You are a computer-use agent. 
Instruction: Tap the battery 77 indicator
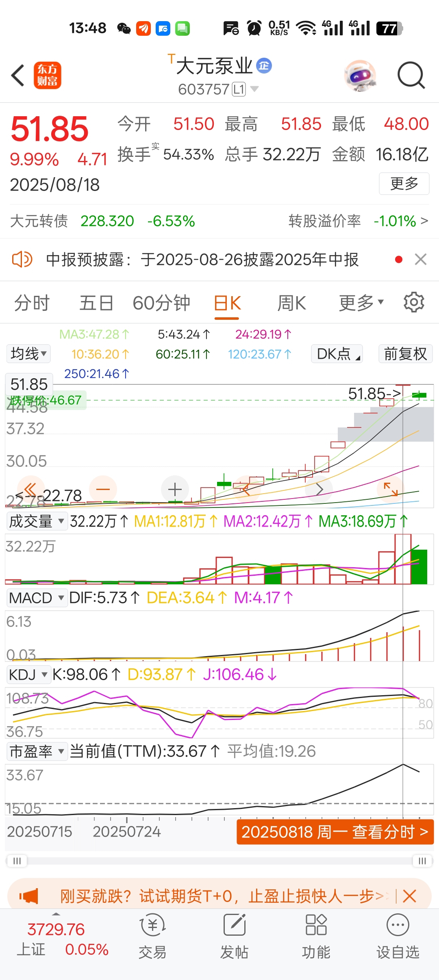click(389, 28)
